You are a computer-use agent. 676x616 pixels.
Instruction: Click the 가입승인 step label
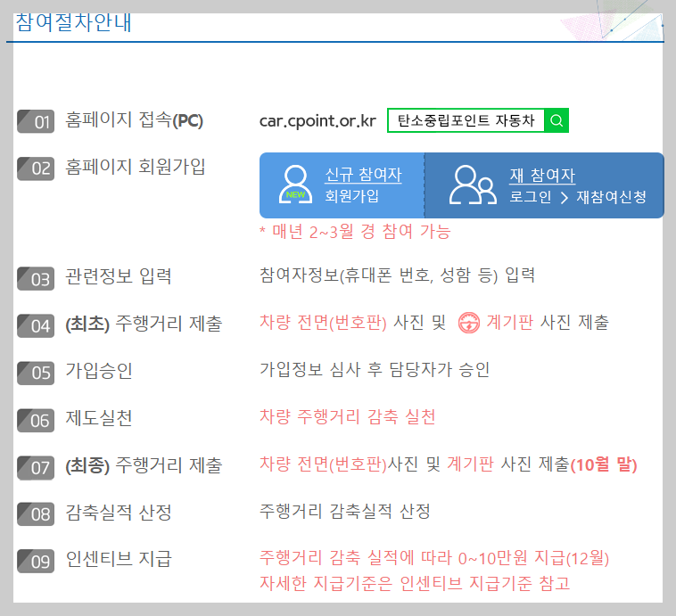pyautogui.click(x=99, y=370)
